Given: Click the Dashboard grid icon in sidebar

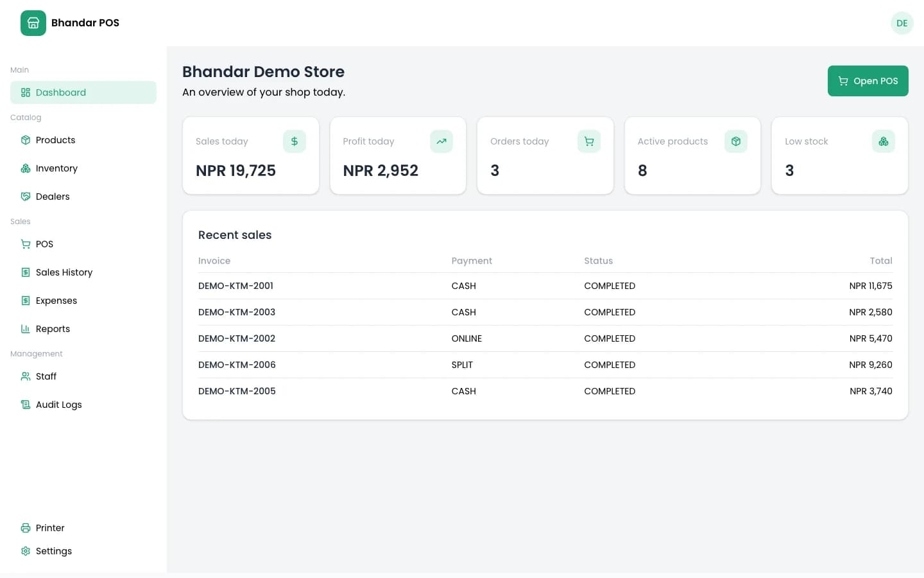Looking at the screenshot, I should (26, 92).
